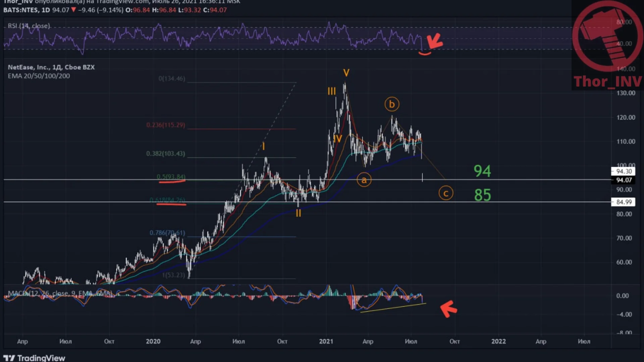The width and height of the screenshot is (644, 362).
Task: Click the −9.46 (−9.14%) price change
Action: 101,10
